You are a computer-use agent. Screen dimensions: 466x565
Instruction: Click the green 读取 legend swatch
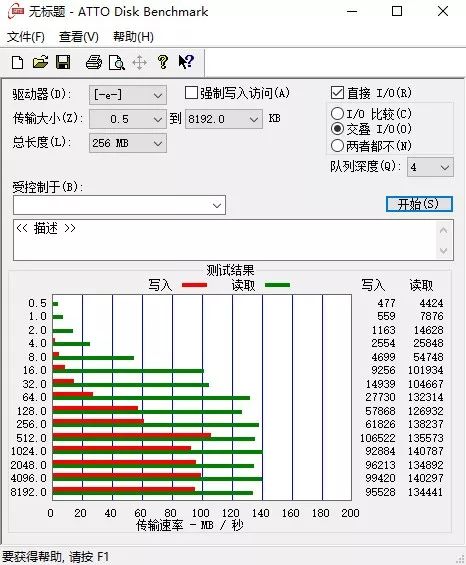[277, 285]
